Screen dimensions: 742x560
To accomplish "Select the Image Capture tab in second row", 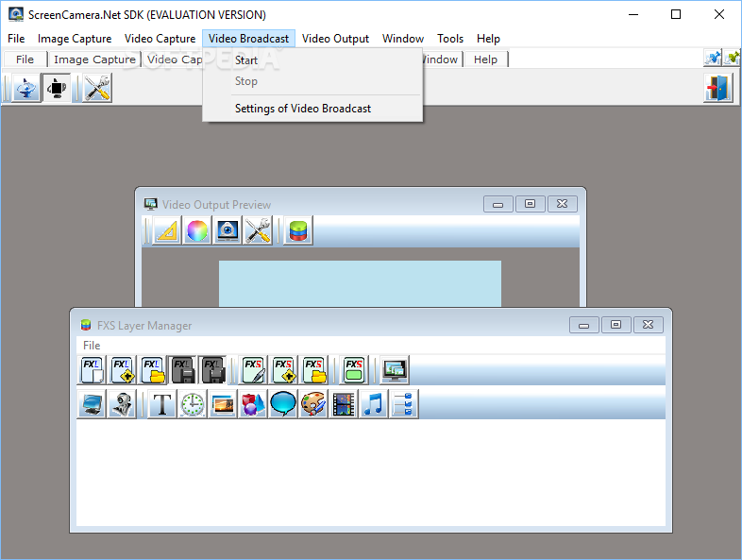I will click(x=94, y=59).
